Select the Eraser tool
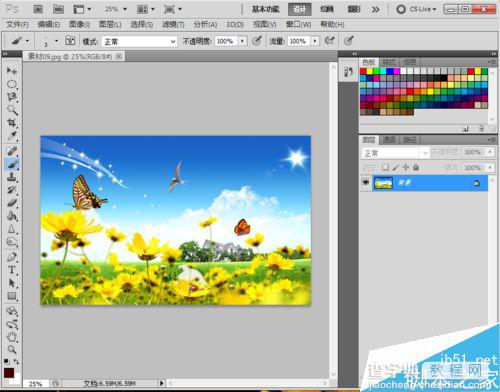Viewport: 500px width, 392px height. coord(12,203)
